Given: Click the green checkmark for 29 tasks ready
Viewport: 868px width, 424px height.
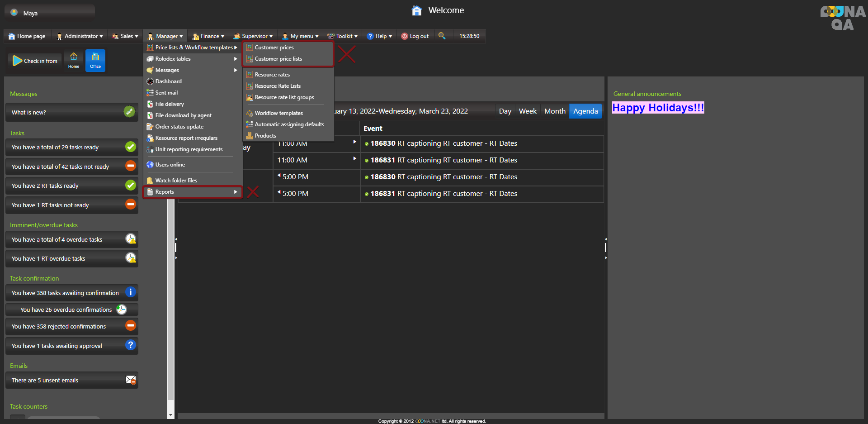Looking at the screenshot, I should (x=130, y=147).
